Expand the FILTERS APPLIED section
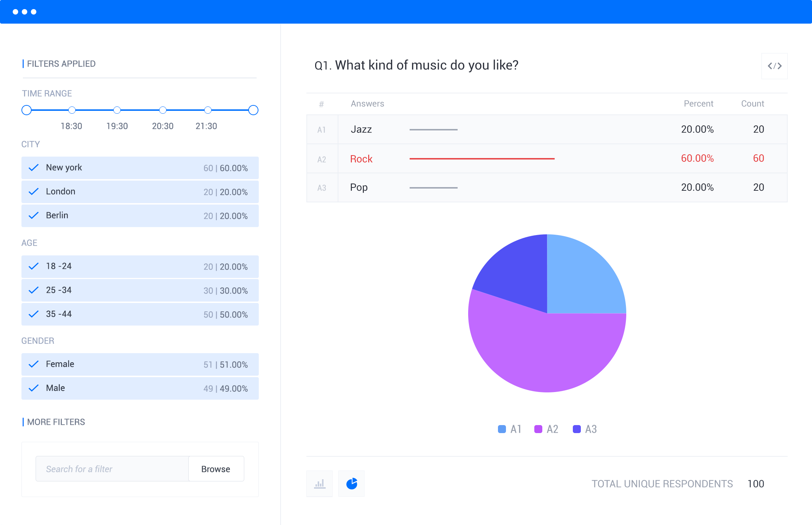Screen dimensions: 812x525 [61, 64]
